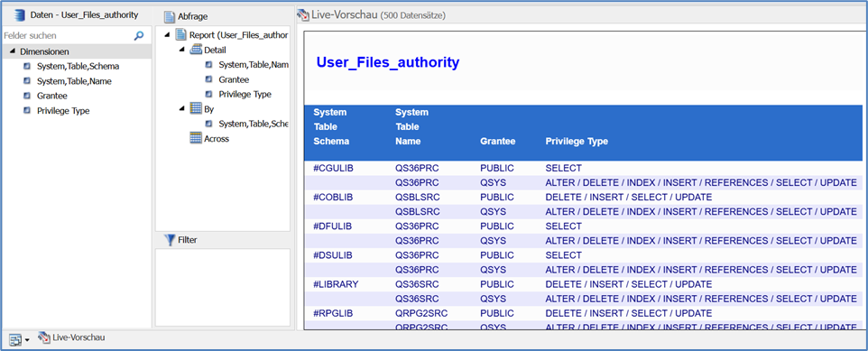The image size is (868, 351).
Task: Select Privilege Type under the Detail node
Action: click(245, 94)
